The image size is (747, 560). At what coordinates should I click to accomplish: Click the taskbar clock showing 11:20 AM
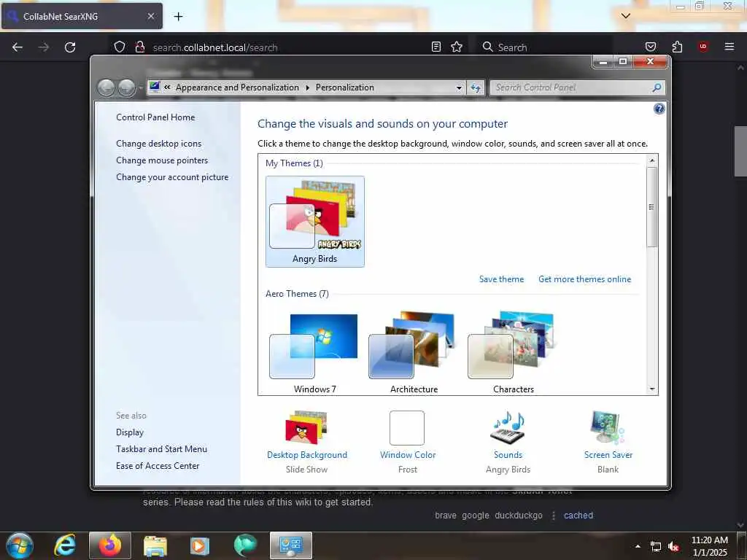coord(709,546)
